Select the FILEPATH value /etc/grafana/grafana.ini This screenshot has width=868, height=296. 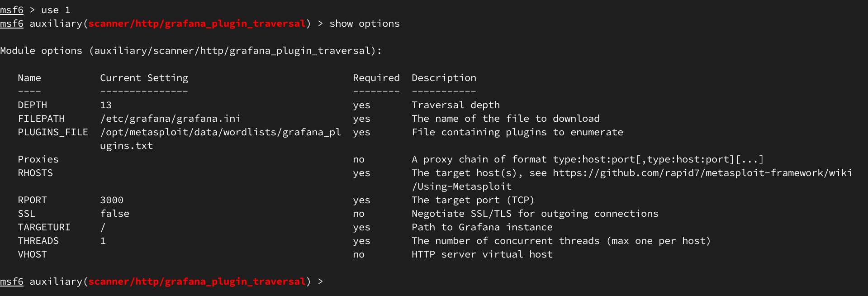coord(170,119)
